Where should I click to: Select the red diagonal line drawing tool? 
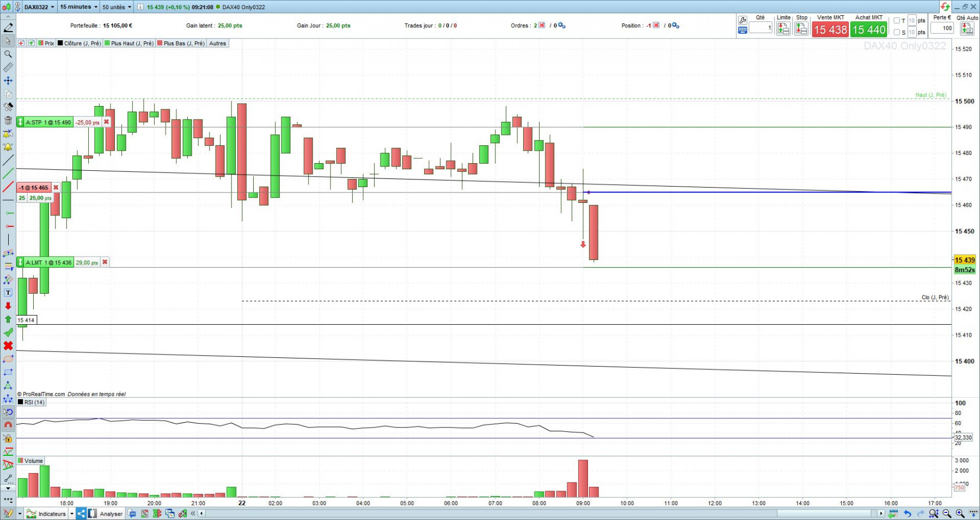click(8, 187)
